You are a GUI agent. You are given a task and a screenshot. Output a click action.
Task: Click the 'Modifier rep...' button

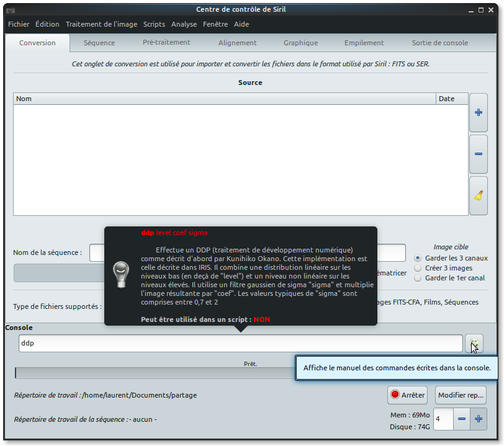click(x=461, y=395)
